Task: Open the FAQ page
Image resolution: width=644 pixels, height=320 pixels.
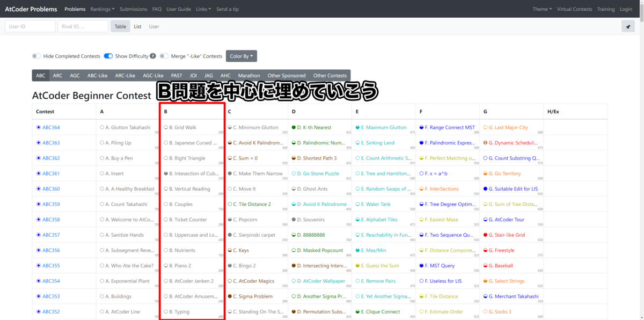Action: click(157, 9)
